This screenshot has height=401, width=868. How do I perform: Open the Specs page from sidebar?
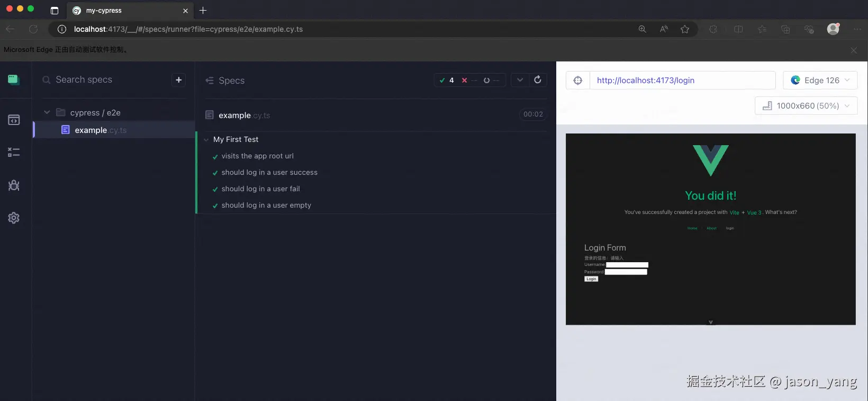(x=14, y=120)
